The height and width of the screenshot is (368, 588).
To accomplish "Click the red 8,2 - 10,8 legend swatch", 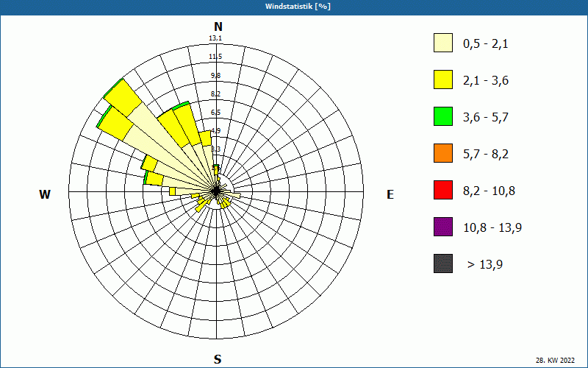I will [x=443, y=190].
